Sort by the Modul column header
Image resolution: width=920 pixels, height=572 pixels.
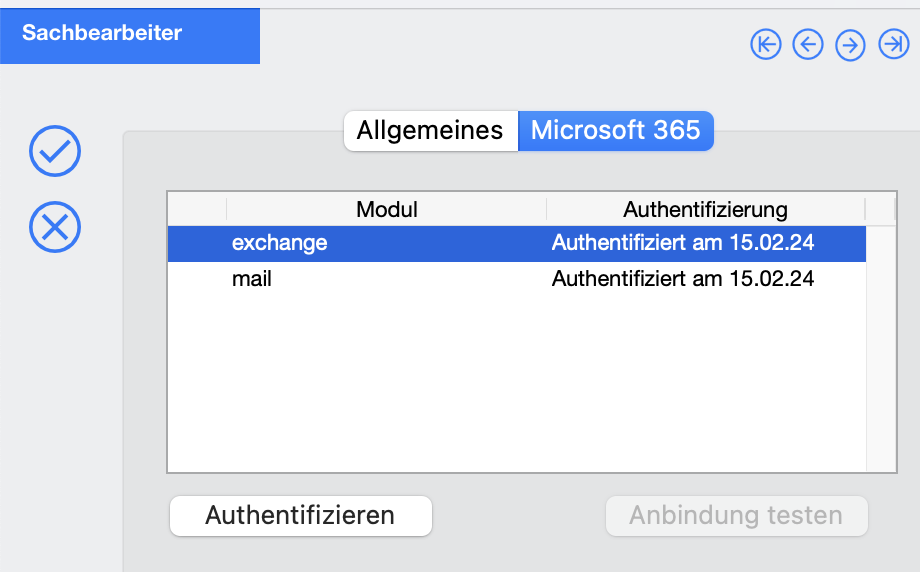coord(387,209)
